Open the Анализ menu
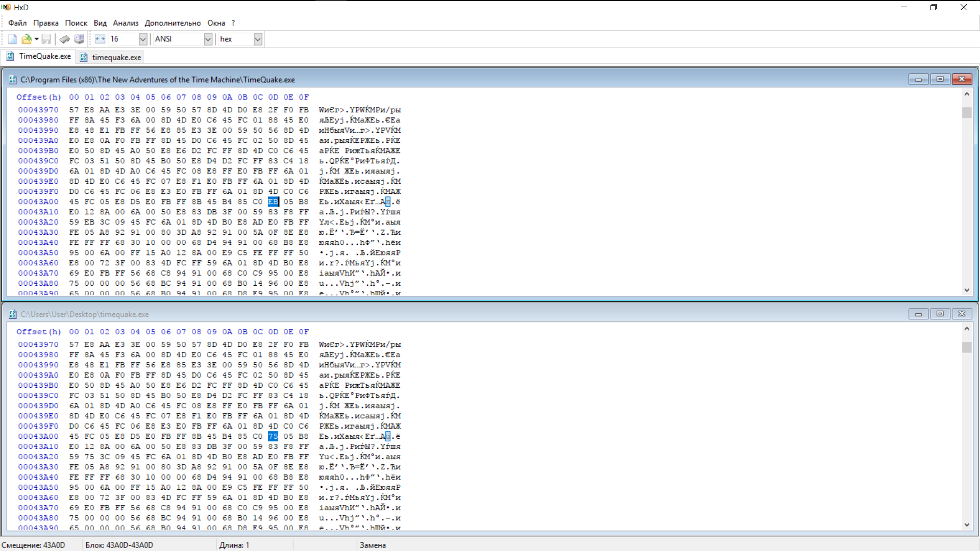The height and width of the screenshot is (551, 980). click(126, 23)
